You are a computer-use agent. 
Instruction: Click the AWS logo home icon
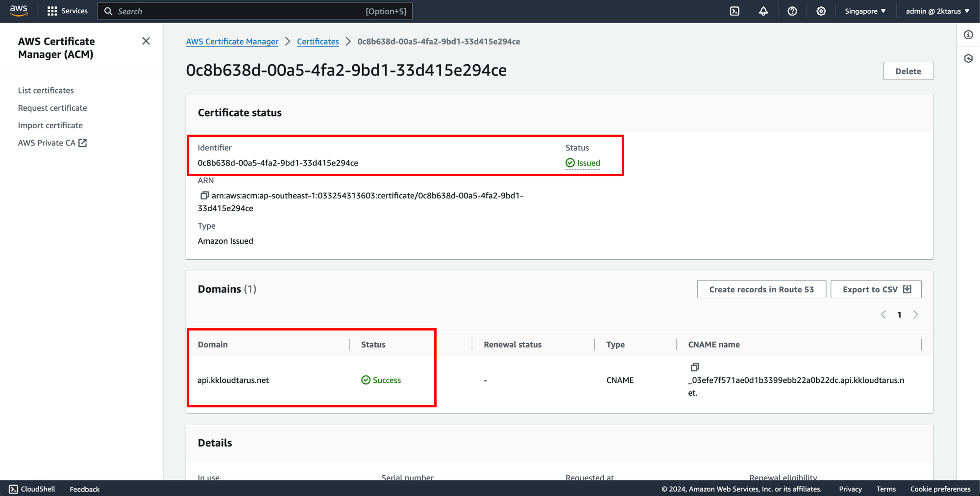pos(19,11)
